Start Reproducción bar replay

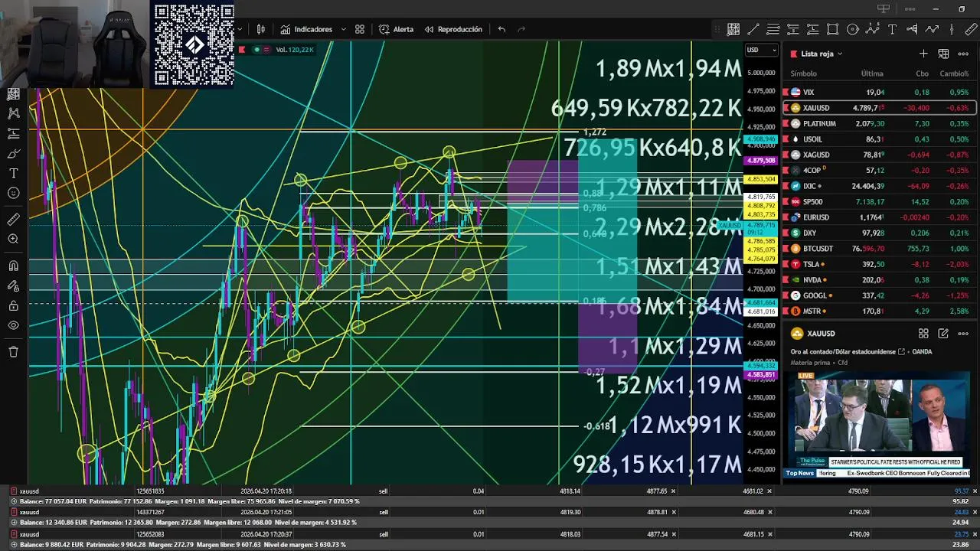pyautogui.click(x=453, y=29)
